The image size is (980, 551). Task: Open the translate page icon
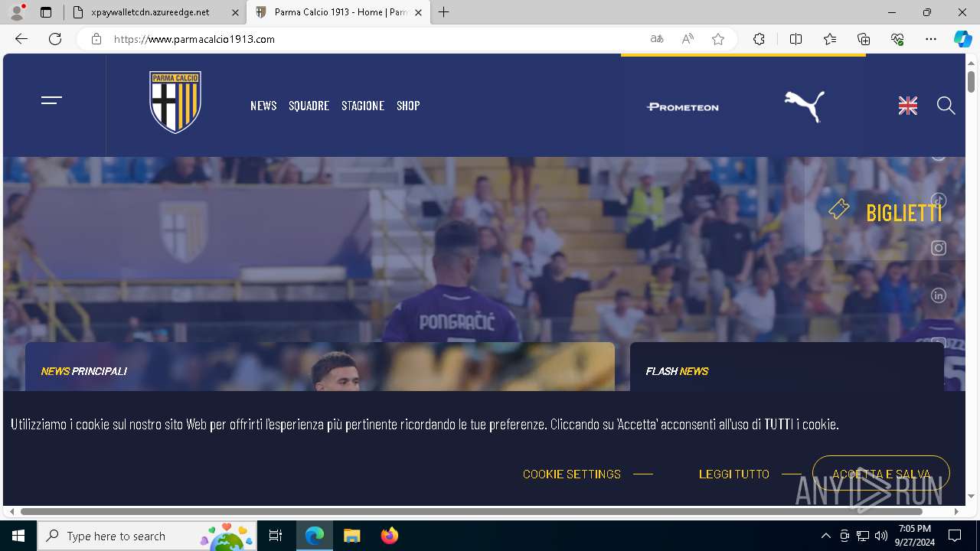657,39
